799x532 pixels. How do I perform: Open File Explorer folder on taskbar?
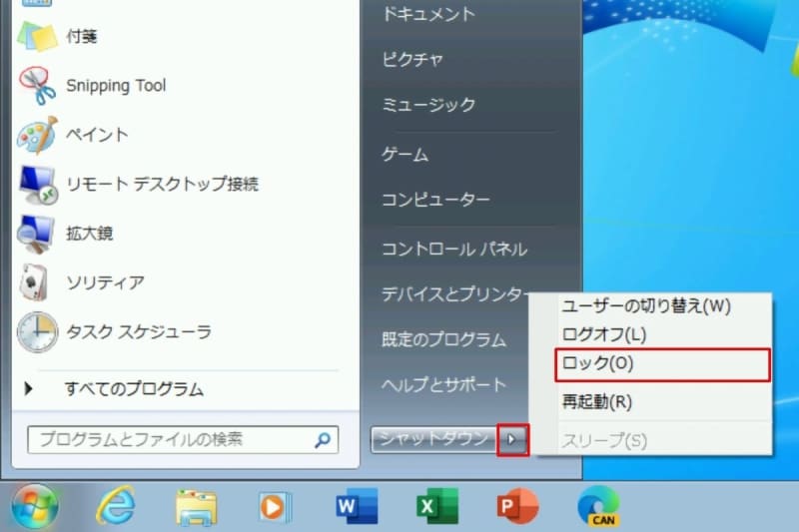(x=196, y=507)
